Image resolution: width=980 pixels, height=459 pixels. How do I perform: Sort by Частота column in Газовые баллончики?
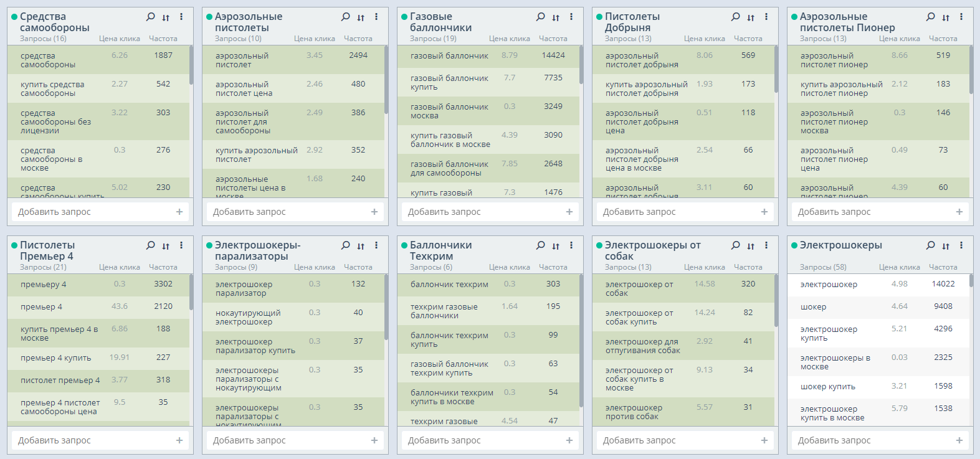pos(553,39)
